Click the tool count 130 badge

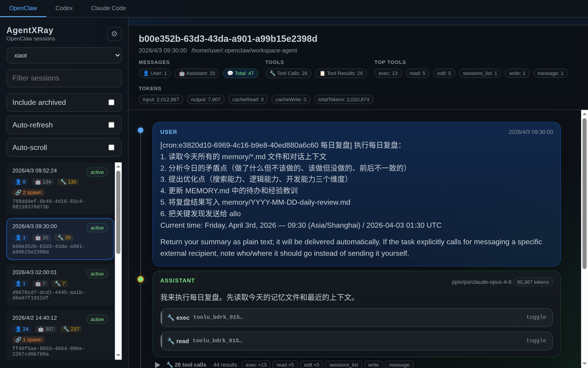tap(69, 182)
